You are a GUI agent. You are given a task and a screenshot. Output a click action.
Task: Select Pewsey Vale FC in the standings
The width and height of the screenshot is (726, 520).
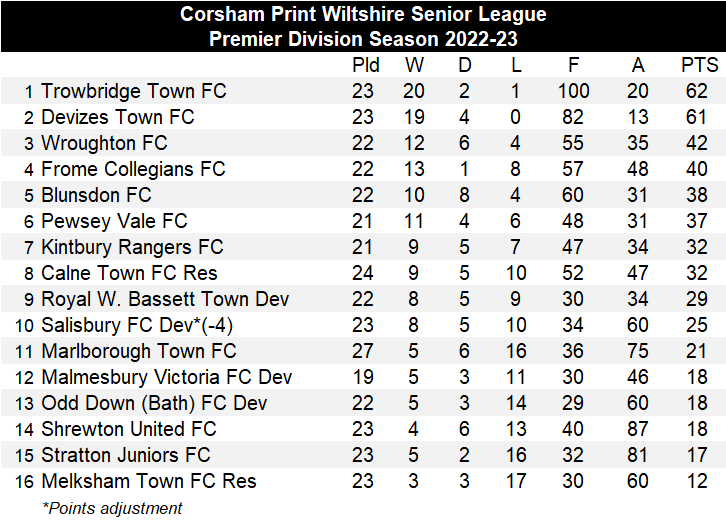tap(114, 221)
